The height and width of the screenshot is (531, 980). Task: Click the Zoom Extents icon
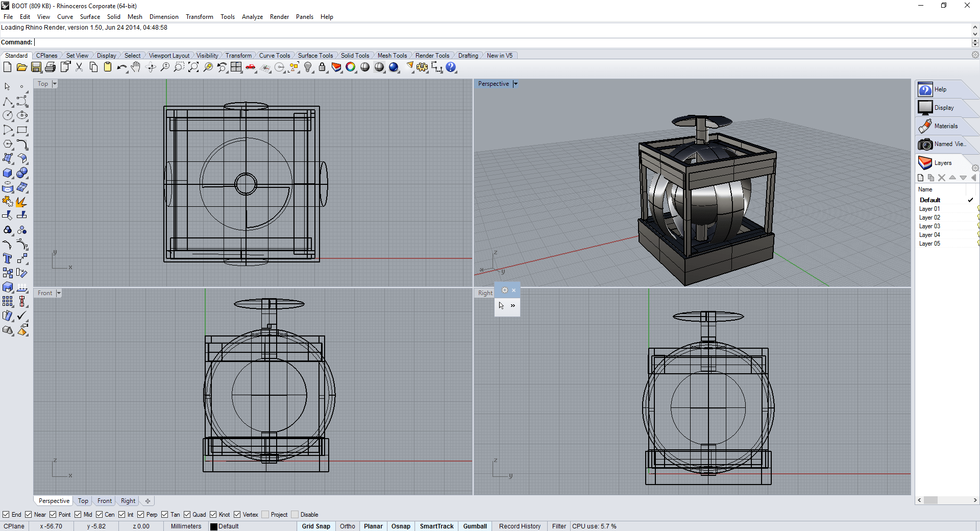pyautogui.click(x=193, y=67)
